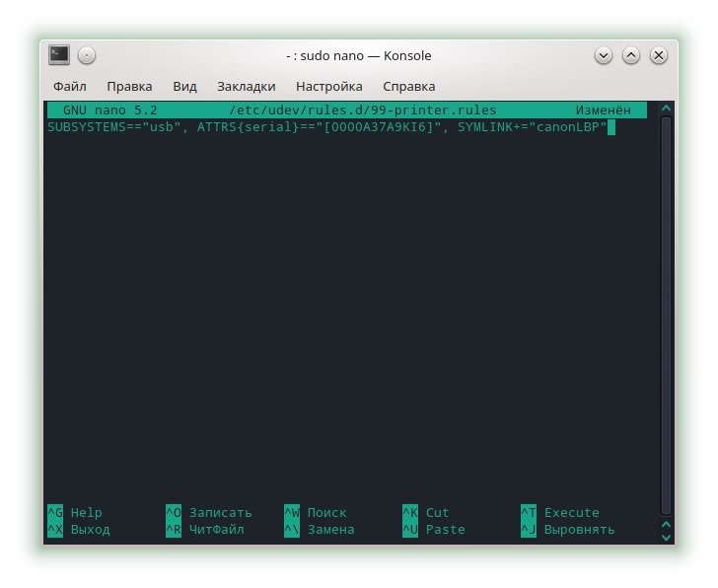The height and width of the screenshot is (588, 718).
Task: Click the SUBSYSTEMS=="usb" text in editor
Action: [114, 127]
